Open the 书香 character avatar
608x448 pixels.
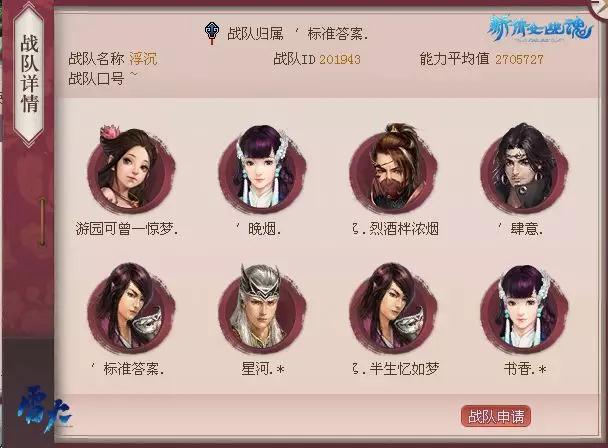524,308
